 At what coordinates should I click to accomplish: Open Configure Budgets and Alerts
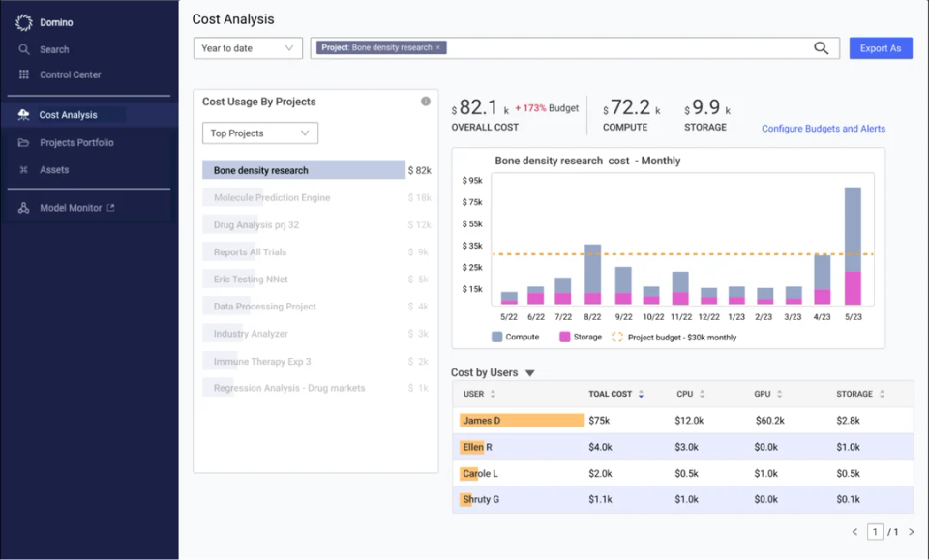pos(823,128)
